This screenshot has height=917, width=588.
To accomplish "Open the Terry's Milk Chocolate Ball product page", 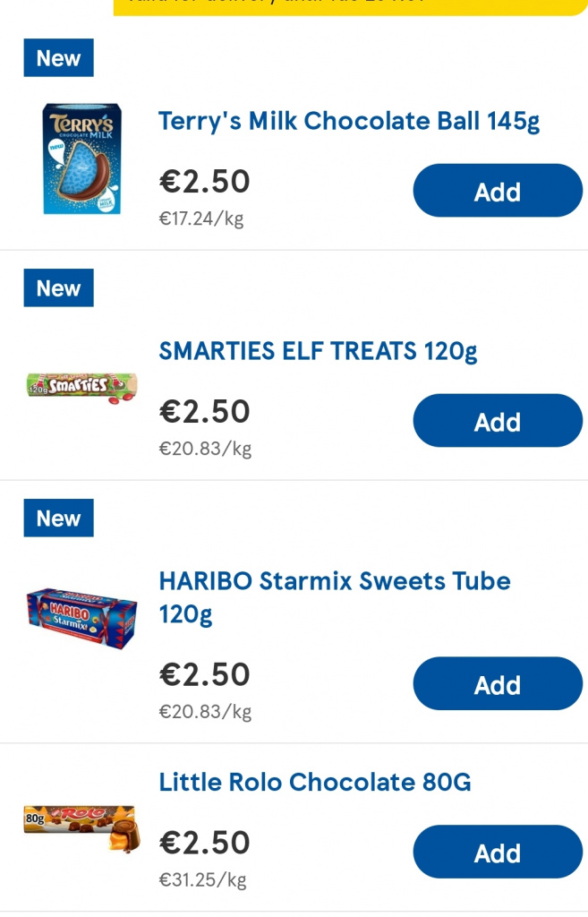I will (348, 121).
